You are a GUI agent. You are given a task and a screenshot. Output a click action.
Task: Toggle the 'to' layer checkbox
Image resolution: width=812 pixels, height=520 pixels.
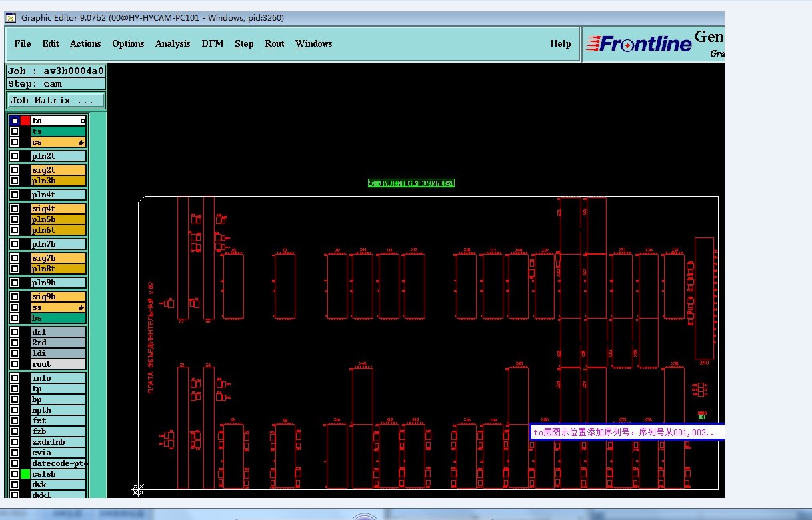(x=15, y=121)
